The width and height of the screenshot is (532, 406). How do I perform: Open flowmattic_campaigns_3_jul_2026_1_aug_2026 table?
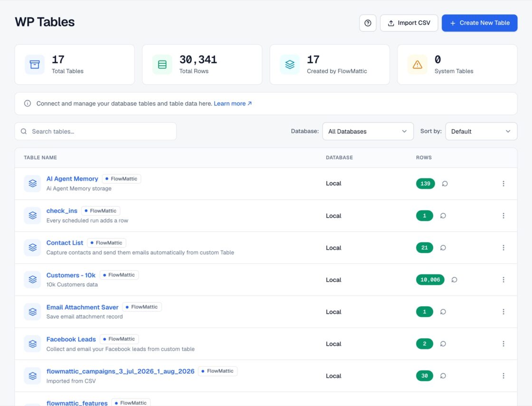pyautogui.click(x=121, y=371)
